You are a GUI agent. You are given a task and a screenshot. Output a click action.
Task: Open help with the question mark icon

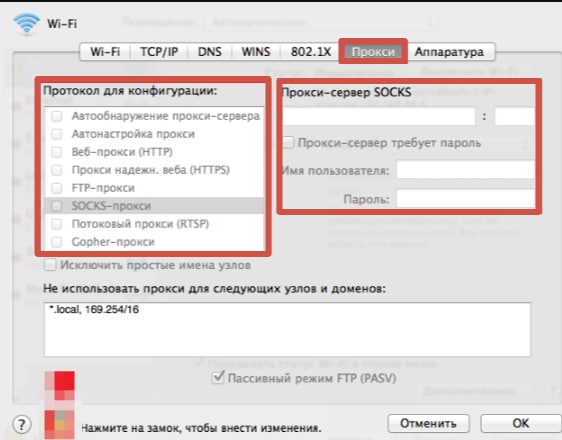click(x=22, y=425)
